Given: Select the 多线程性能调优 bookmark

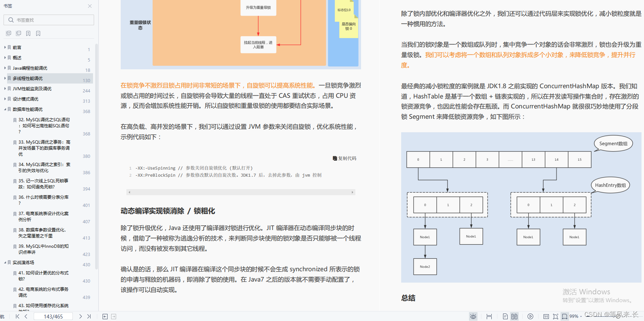Looking at the screenshot, I should click(31, 78).
